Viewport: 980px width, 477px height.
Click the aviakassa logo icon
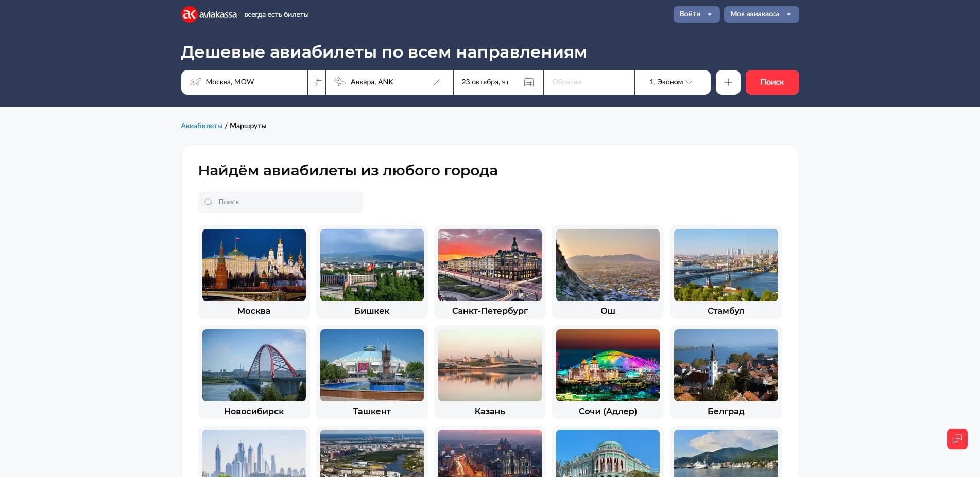[189, 14]
